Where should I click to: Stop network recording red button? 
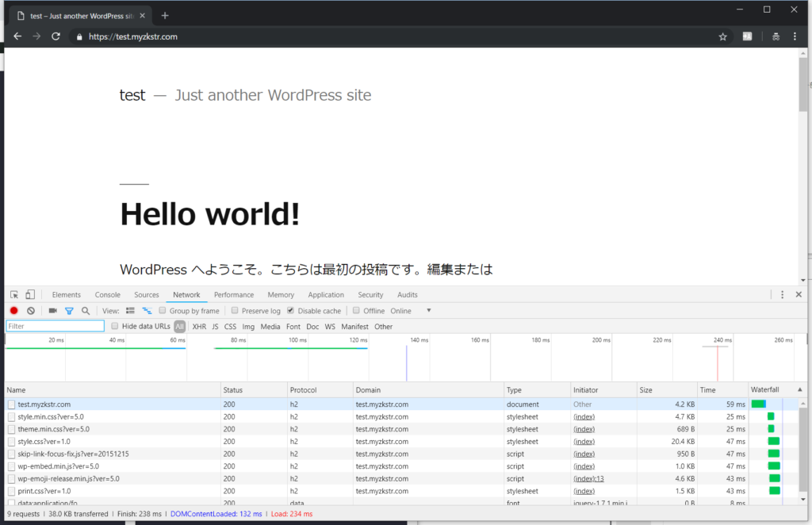14,311
